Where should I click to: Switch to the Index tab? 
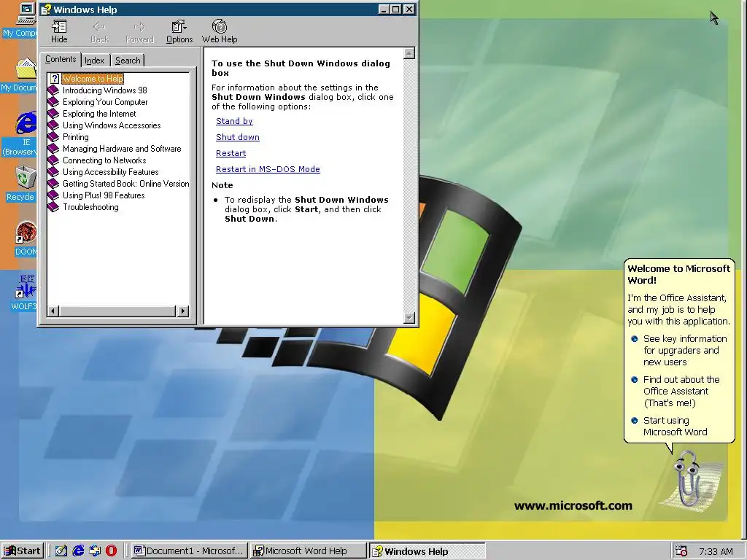coord(94,61)
